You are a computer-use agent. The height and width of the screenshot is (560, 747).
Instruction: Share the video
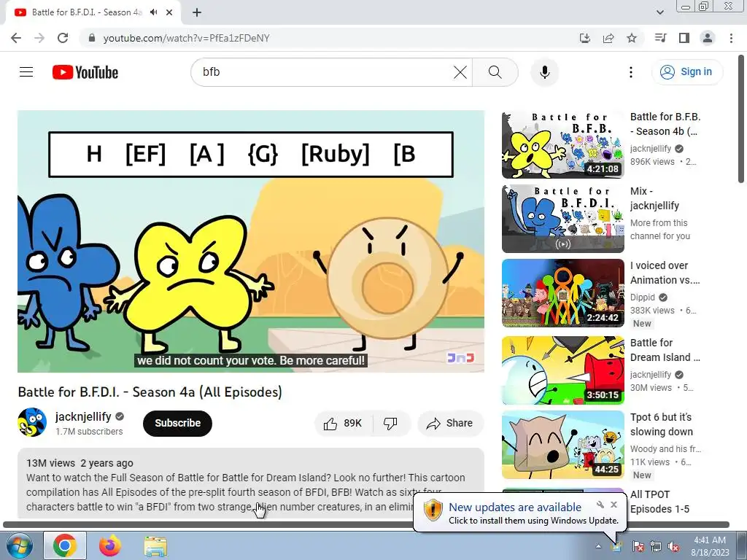[x=450, y=424]
